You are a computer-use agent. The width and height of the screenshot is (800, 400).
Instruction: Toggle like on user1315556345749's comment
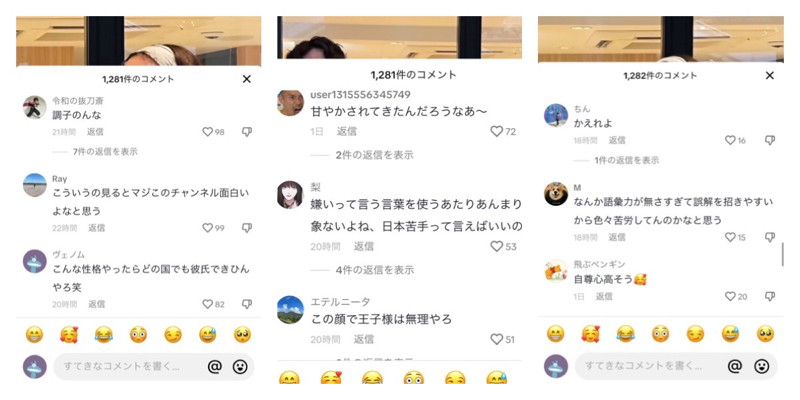(497, 132)
